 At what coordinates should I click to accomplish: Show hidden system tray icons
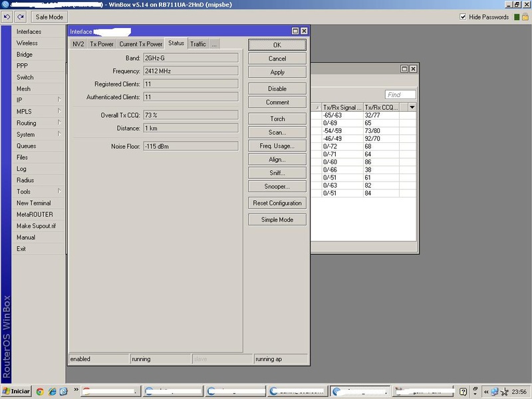(x=485, y=392)
